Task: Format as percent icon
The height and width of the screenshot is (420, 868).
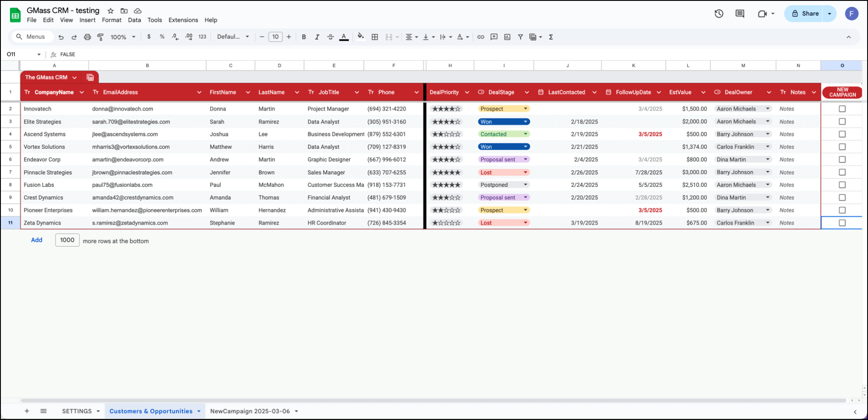Action: [x=162, y=37]
